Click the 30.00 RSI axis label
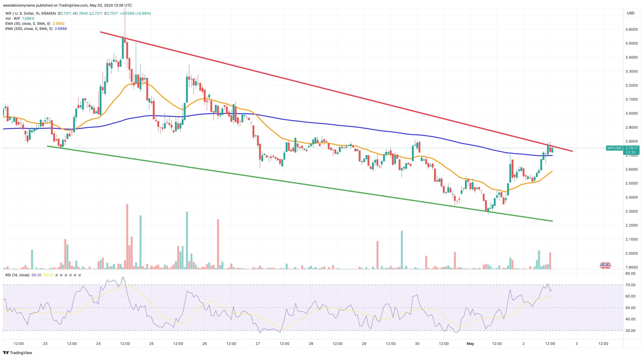The height and width of the screenshot is (358, 644). click(x=630, y=331)
